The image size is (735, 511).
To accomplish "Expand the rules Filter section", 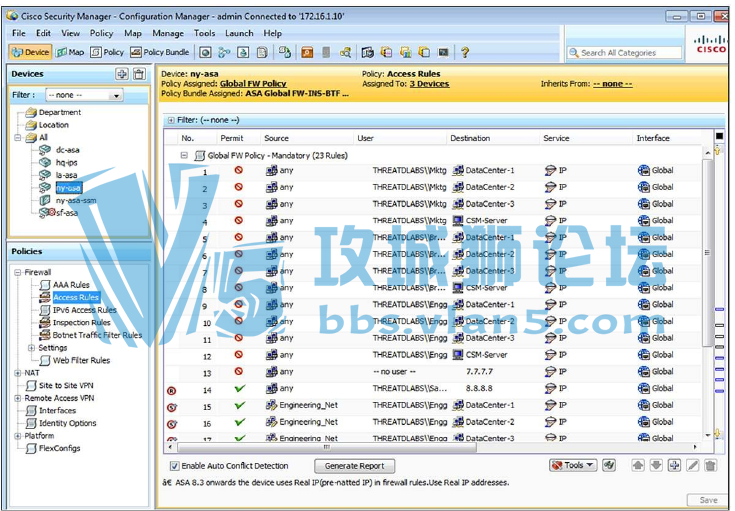I will 171,120.
